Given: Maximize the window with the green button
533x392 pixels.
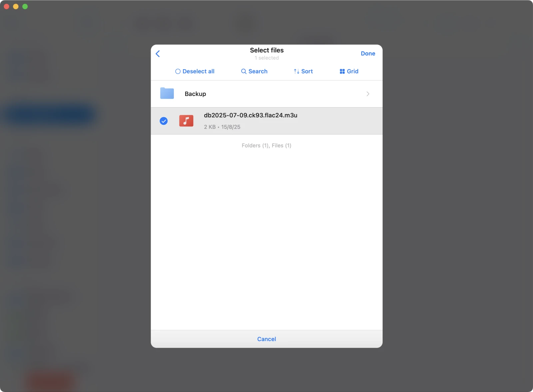Looking at the screenshot, I should 25,7.
